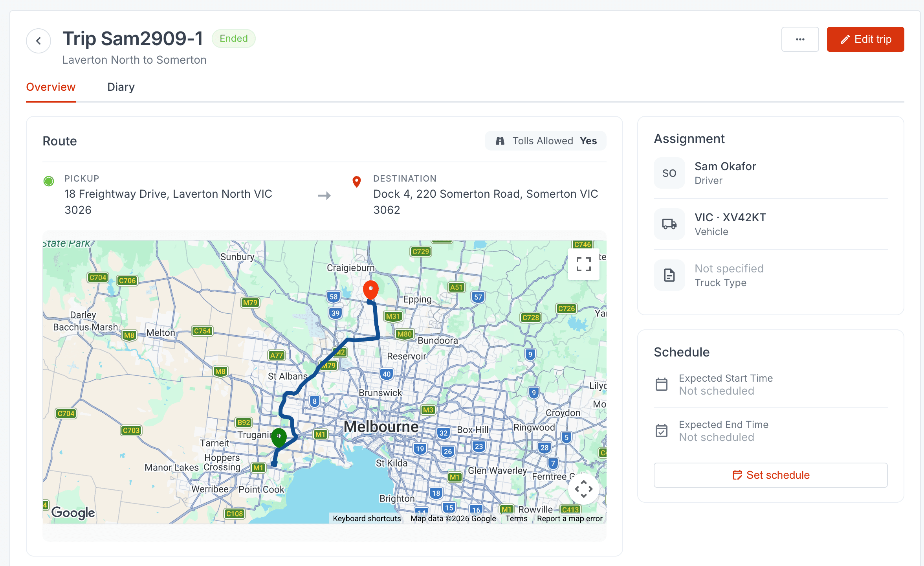
Task: Open the map camera pan control
Action: point(583,489)
